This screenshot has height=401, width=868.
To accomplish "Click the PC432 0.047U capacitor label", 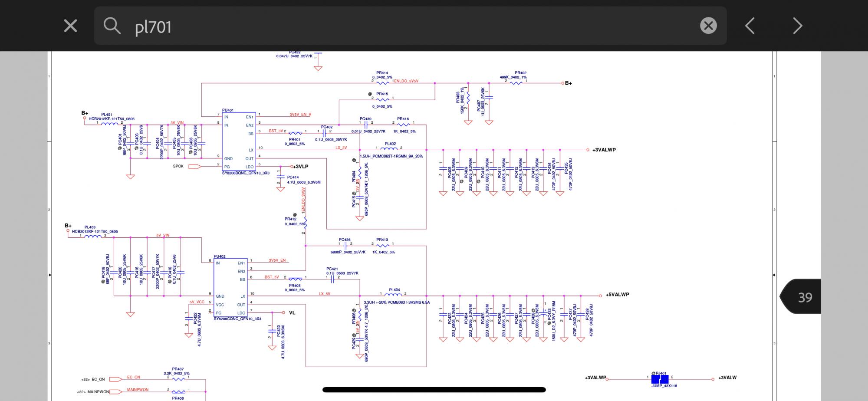I will pos(295,55).
